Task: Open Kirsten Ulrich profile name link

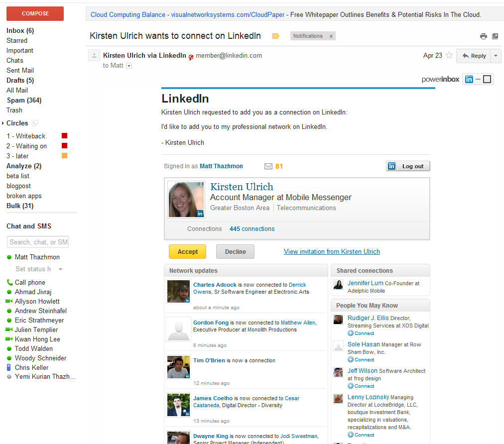Action: [x=242, y=187]
